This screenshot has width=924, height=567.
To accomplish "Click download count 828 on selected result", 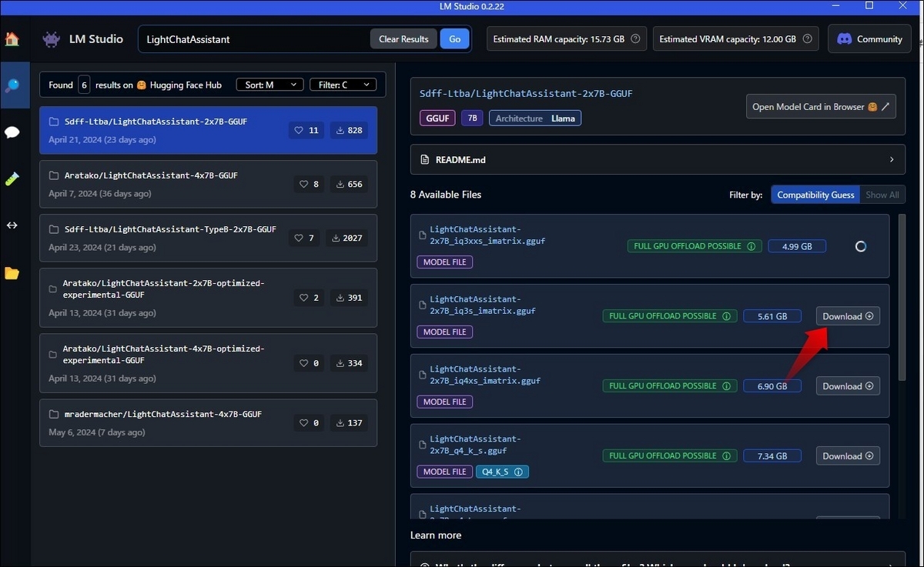I will 349,130.
